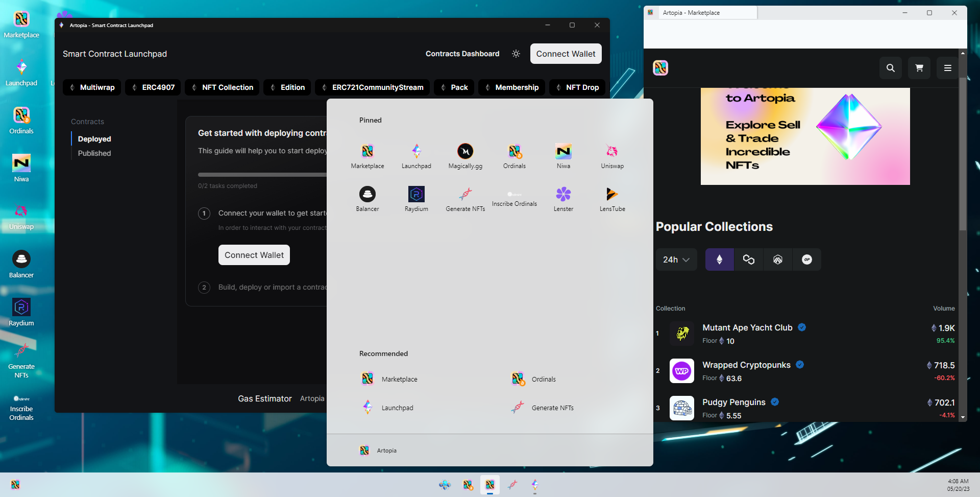Open the Contracts Dashboard link
The height and width of the screenshot is (497, 980).
pyautogui.click(x=462, y=54)
